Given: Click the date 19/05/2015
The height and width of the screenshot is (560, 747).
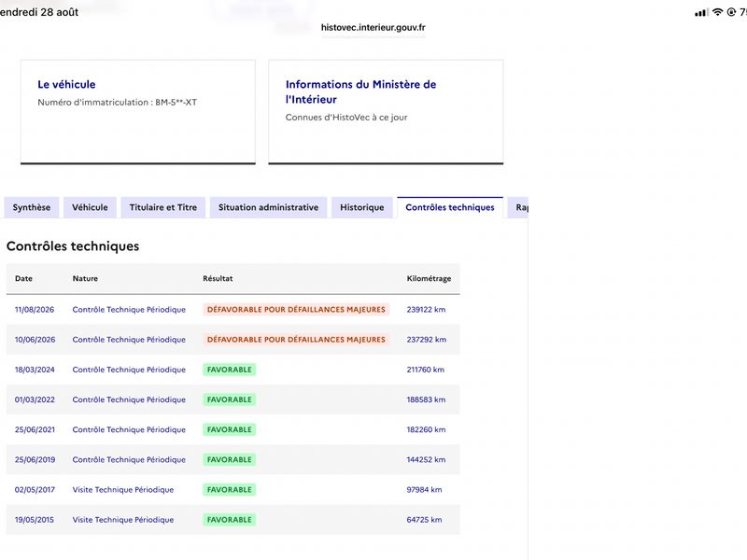Looking at the screenshot, I should tap(35, 520).
